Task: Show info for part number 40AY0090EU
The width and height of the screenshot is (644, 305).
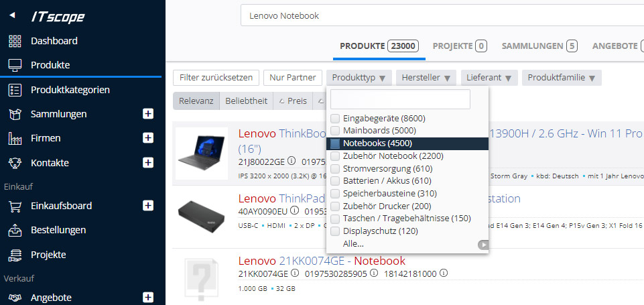Action: 294,210
